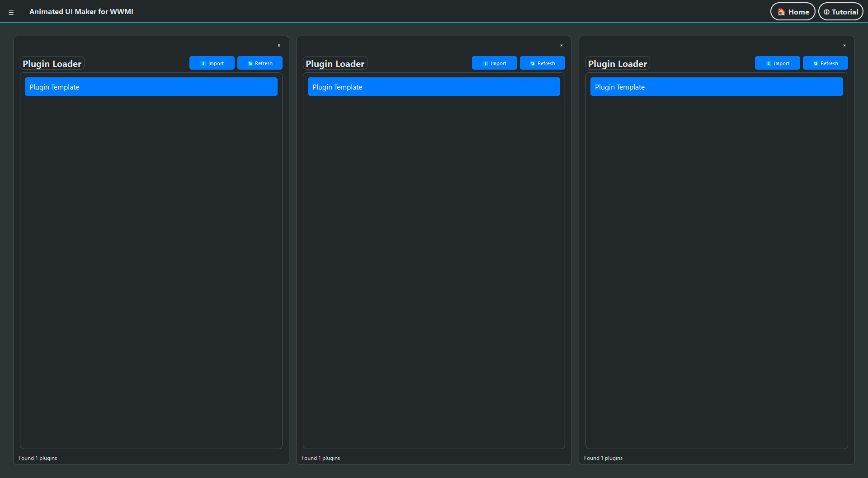Viewport: 868px width, 478px height.
Task: Select Plugin Template in the third Plugin Loader
Action: pos(717,86)
